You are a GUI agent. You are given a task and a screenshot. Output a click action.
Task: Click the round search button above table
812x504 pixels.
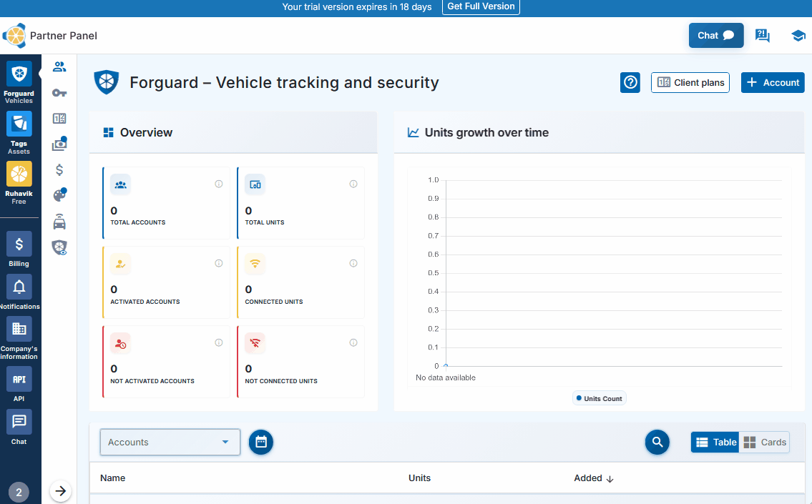[657, 443]
